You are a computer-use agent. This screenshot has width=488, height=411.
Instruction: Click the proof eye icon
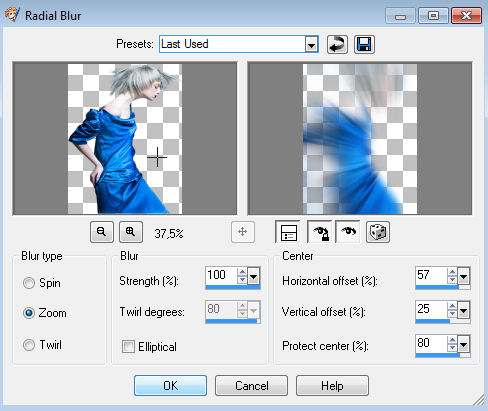348,232
